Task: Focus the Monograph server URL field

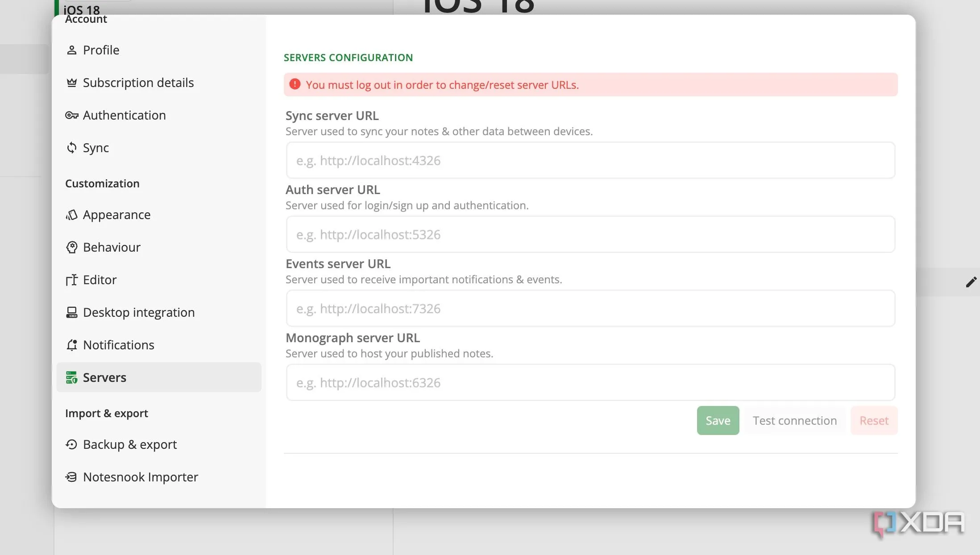Action: [590, 382]
